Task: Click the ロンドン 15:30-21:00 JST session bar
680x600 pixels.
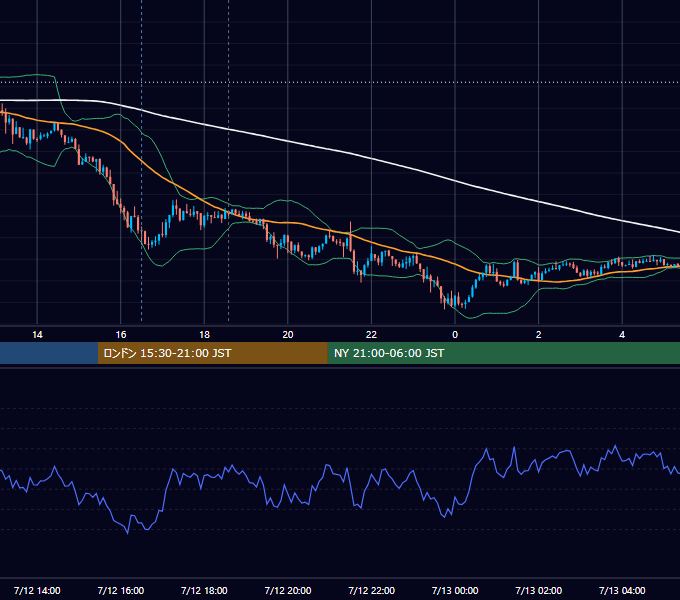Action: click(212, 353)
